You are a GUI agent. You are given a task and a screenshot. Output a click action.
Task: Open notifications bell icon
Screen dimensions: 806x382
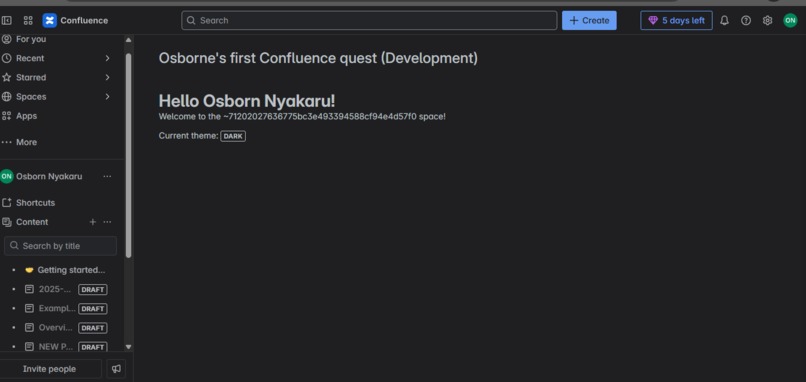click(724, 21)
